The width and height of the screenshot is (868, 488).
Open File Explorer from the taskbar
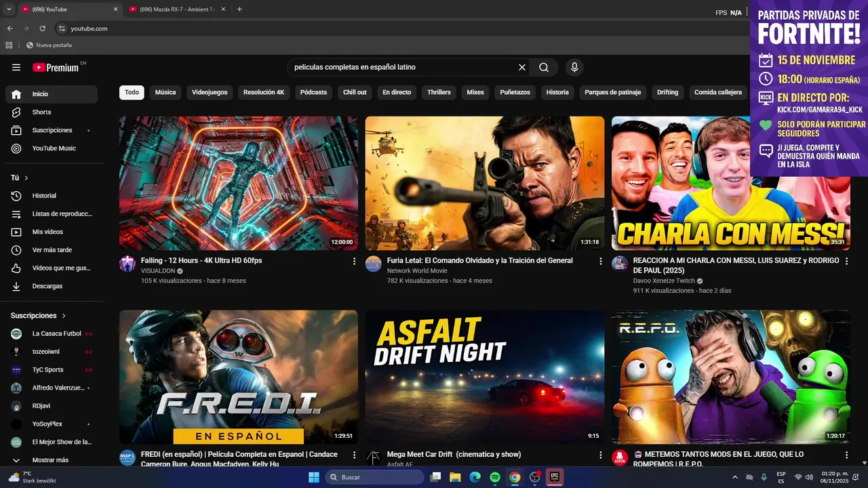(455, 477)
